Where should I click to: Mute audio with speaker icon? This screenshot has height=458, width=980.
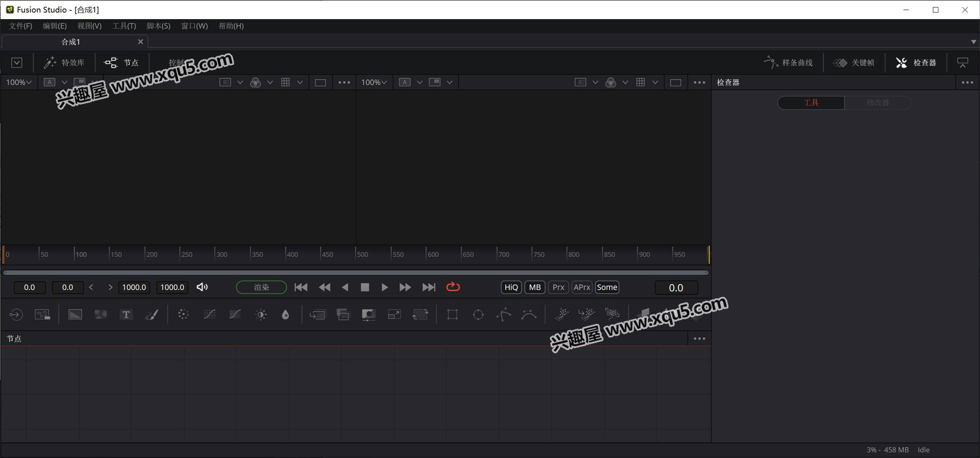pyautogui.click(x=202, y=287)
